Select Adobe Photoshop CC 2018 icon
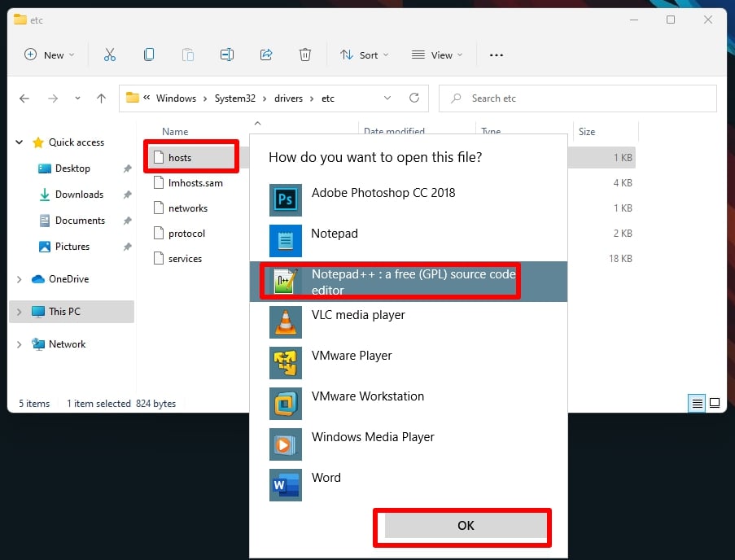The image size is (735, 560). tap(286, 200)
